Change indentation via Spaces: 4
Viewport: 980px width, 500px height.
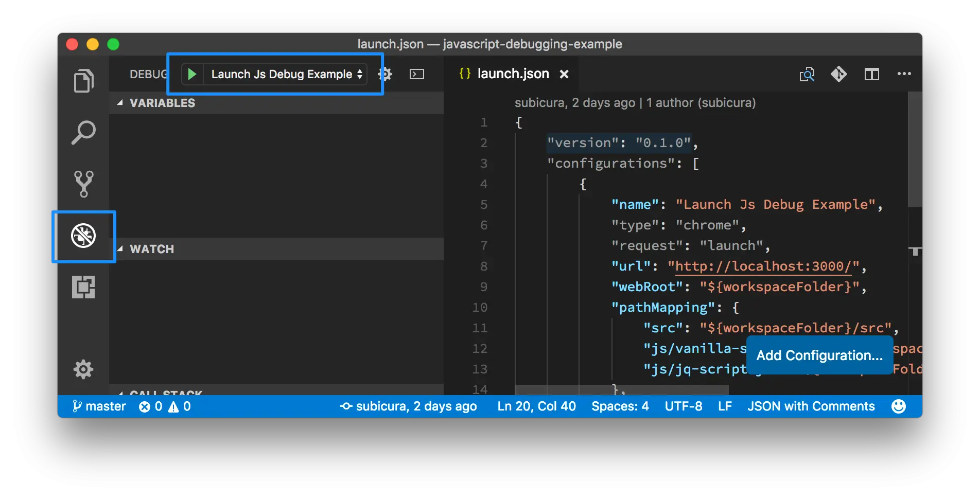click(x=620, y=406)
